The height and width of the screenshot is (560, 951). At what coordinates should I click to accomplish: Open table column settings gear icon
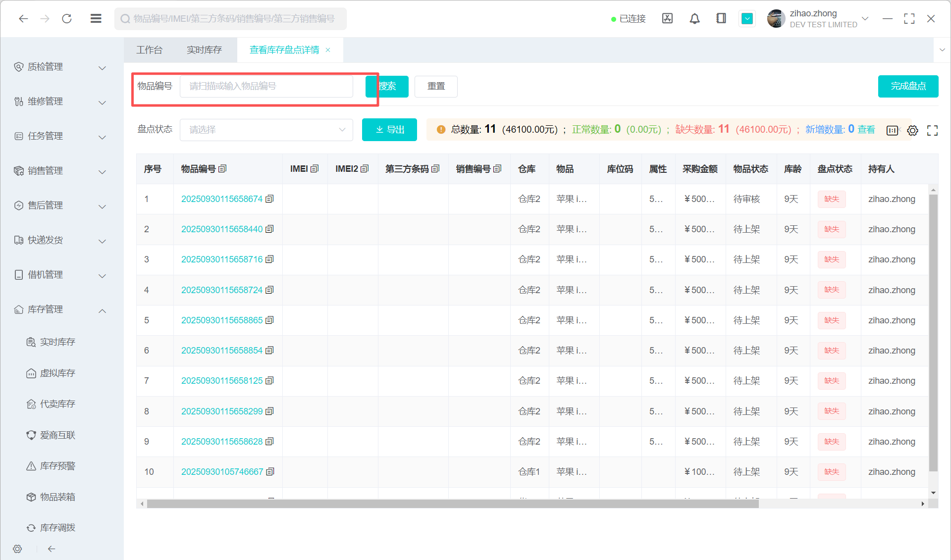912,130
